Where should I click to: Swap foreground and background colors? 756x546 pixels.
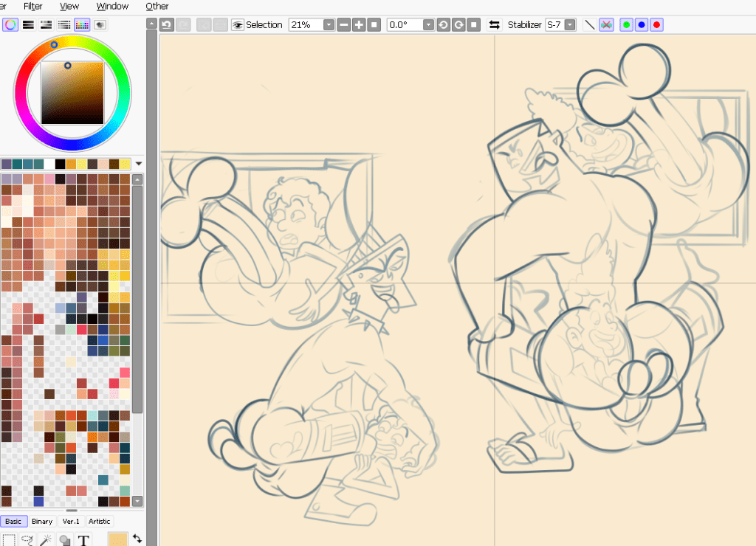click(137, 539)
